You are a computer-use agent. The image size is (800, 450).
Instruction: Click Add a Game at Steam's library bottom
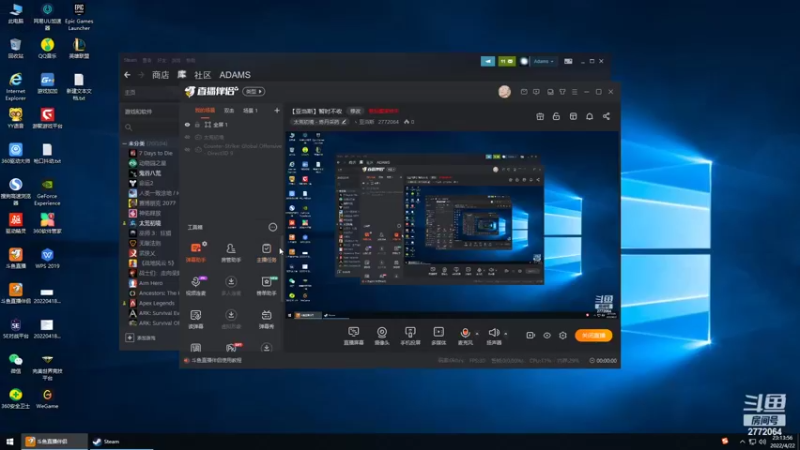point(141,338)
